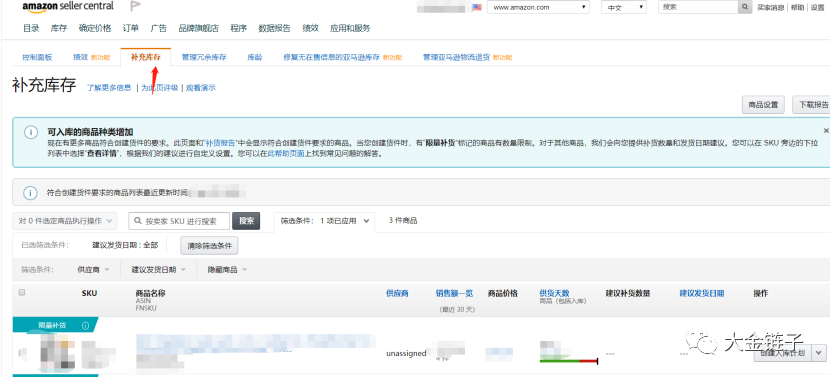830x378 pixels.
Task: Click the Amazon Seller Central logo
Action: (68, 7)
